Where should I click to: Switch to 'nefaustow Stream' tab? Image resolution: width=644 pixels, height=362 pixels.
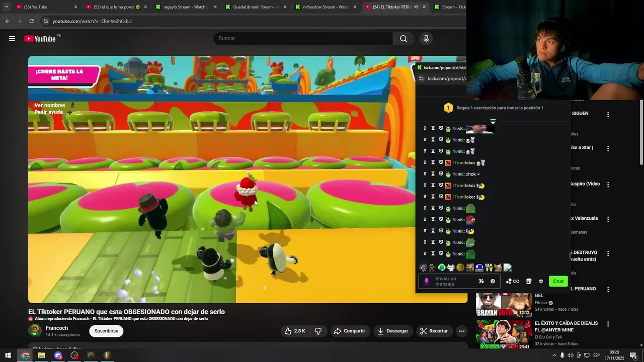click(326, 7)
